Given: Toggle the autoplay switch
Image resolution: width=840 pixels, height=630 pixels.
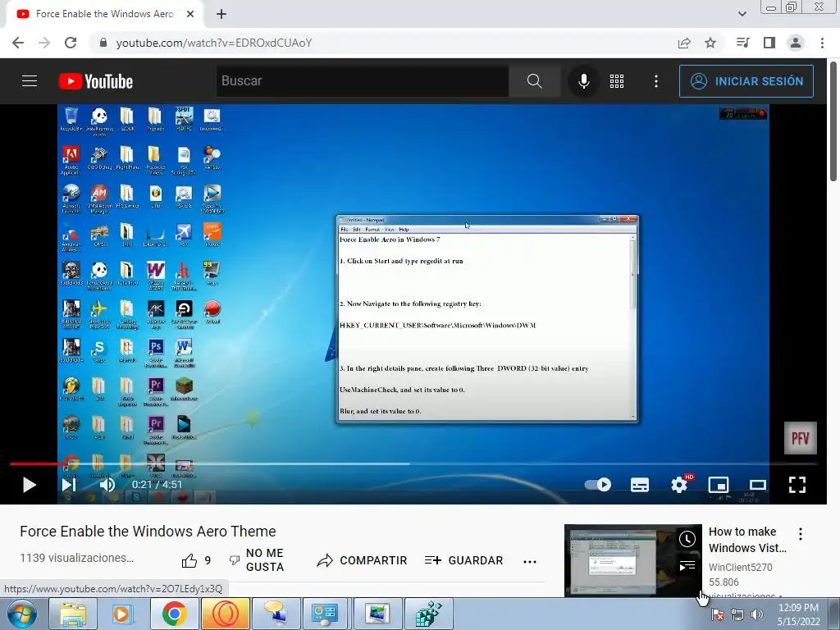Looking at the screenshot, I should click(598, 485).
